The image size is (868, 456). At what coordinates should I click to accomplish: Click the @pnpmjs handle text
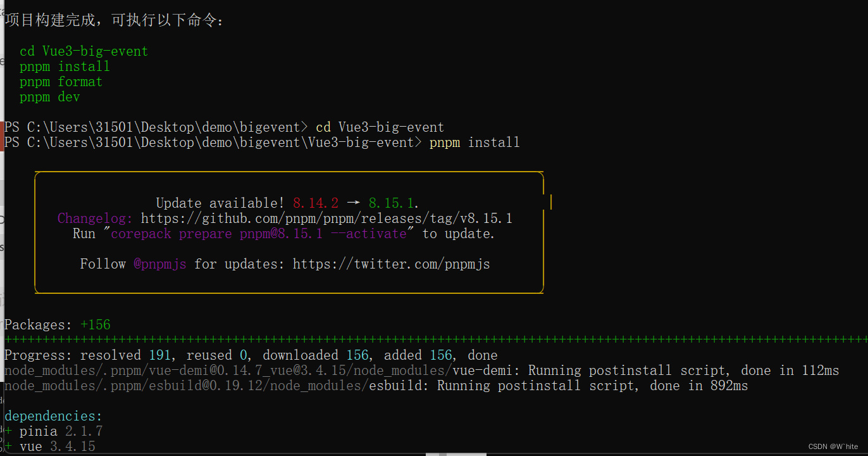pos(159,264)
